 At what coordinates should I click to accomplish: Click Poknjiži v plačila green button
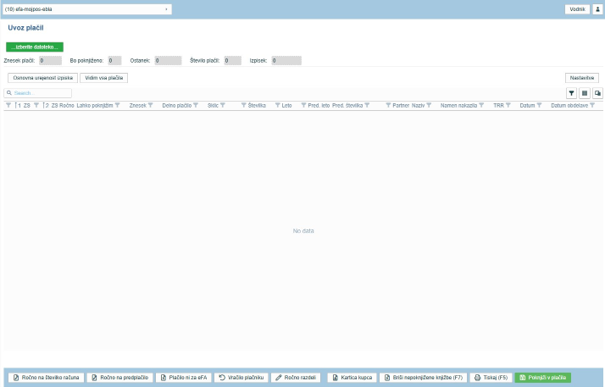pos(542,377)
